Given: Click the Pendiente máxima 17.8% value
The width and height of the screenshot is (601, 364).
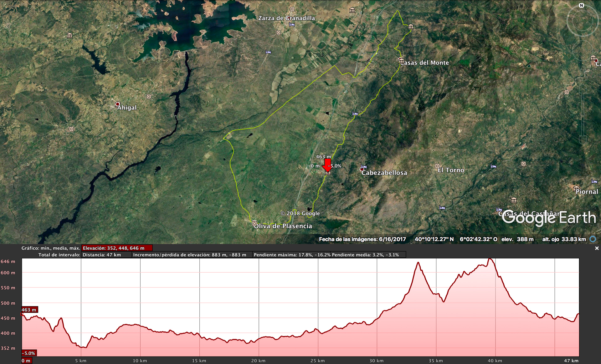Looking at the screenshot, I should tap(292, 255).
